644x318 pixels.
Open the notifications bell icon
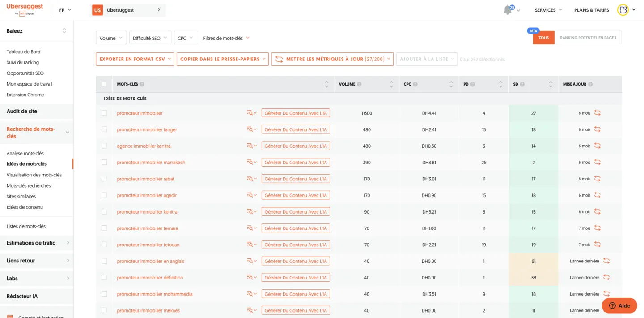pos(508,10)
